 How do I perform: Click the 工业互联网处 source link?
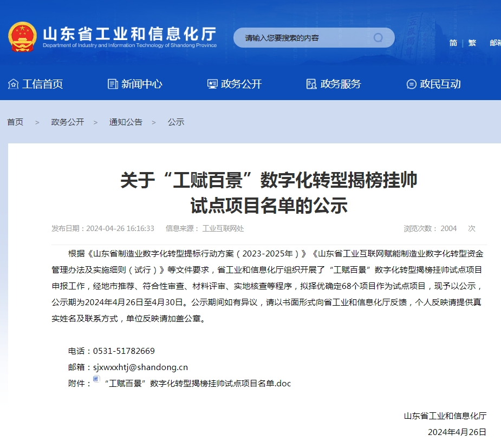(223, 229)
